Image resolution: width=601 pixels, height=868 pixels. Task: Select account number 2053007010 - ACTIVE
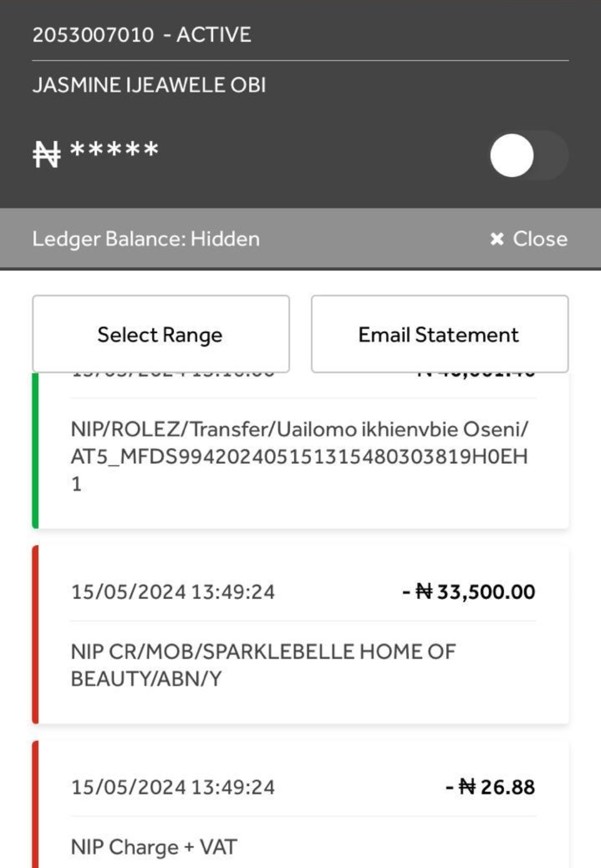coord(142,35)
